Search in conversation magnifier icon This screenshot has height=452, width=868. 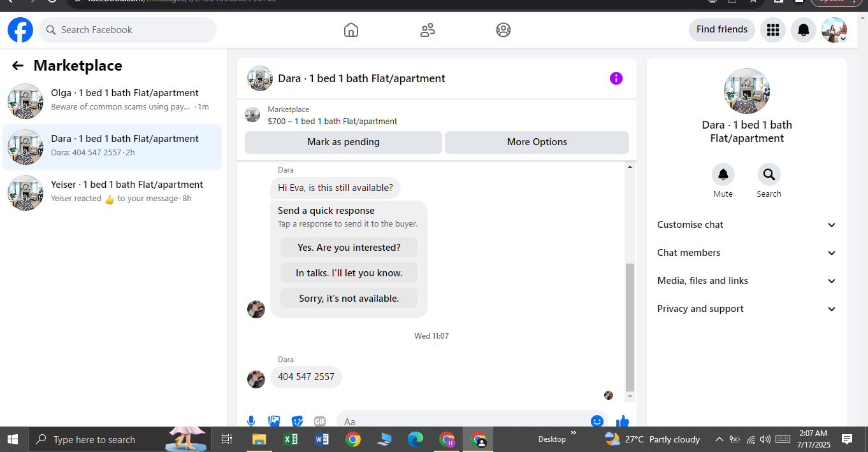tap(769, 174)
